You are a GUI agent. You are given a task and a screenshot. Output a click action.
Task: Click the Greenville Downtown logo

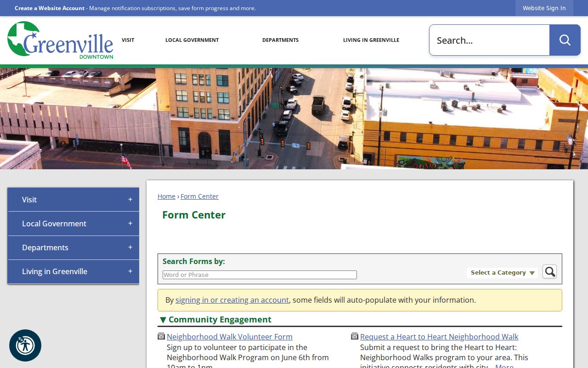[x=60, y=40]
